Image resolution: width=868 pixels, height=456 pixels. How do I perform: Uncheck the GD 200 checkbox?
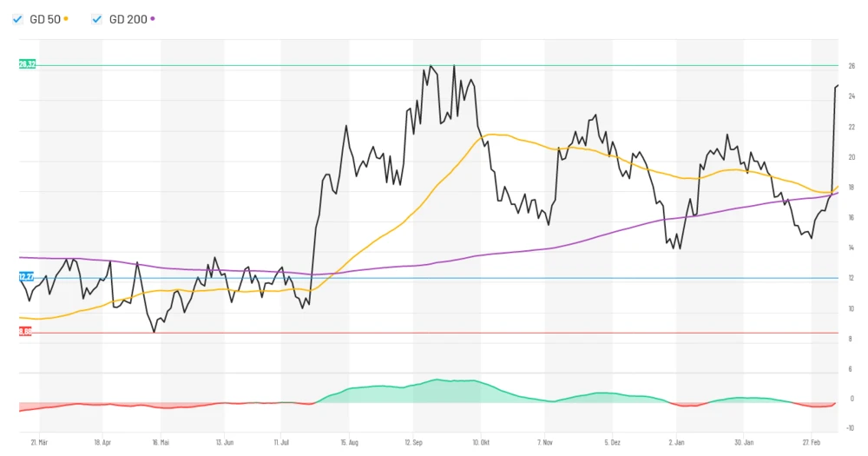point(96,19)
